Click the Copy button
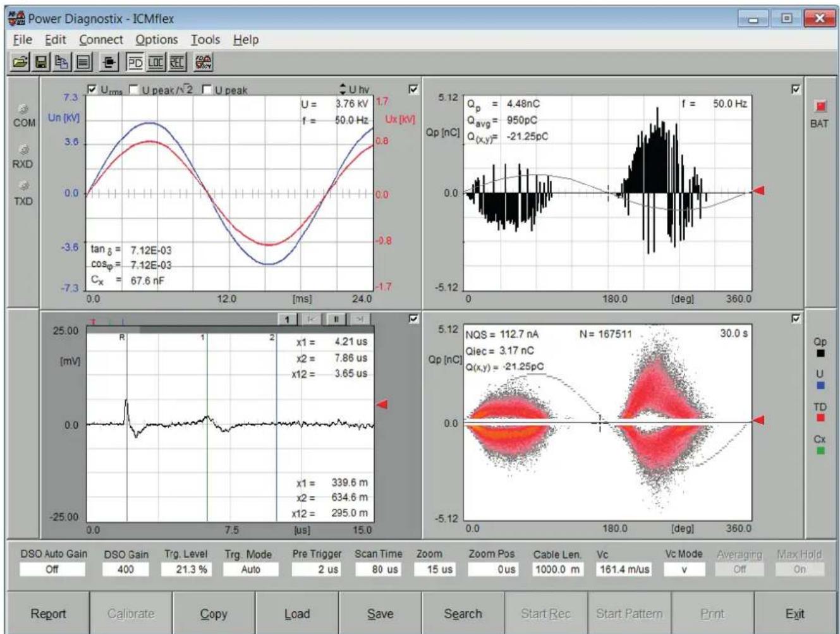Image resolution: width=840 pixels, height=634 pixels. click(x=214, y=614)
